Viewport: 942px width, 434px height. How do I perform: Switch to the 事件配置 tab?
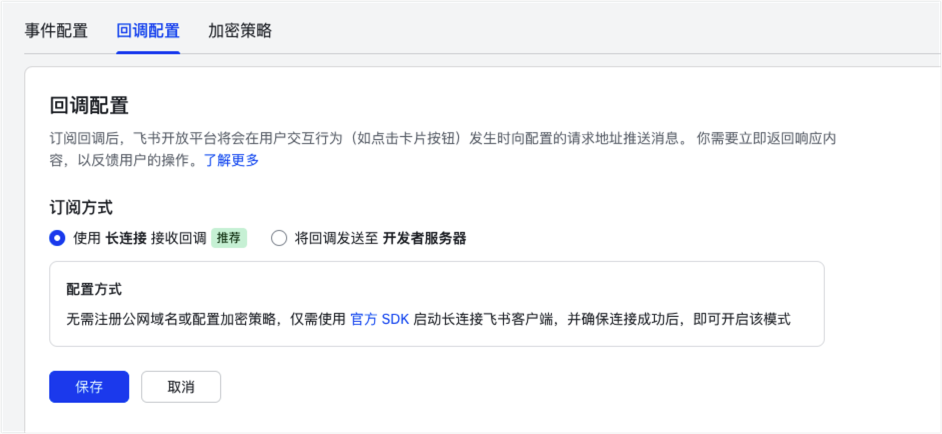pos(56,30)
